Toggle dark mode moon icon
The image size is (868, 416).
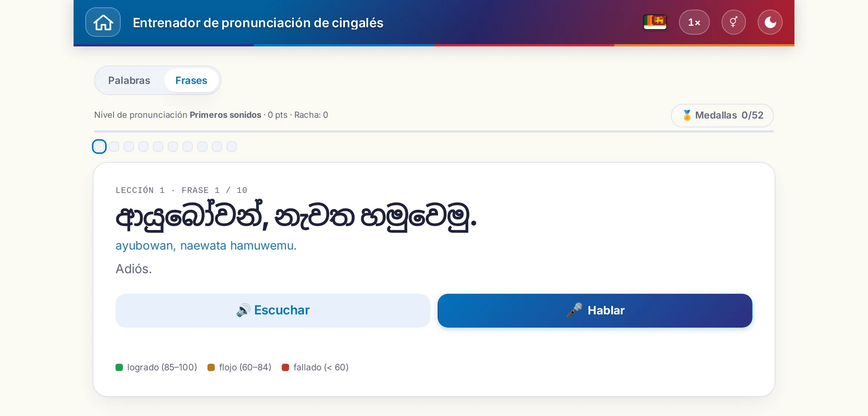click(x=770, y=22)
